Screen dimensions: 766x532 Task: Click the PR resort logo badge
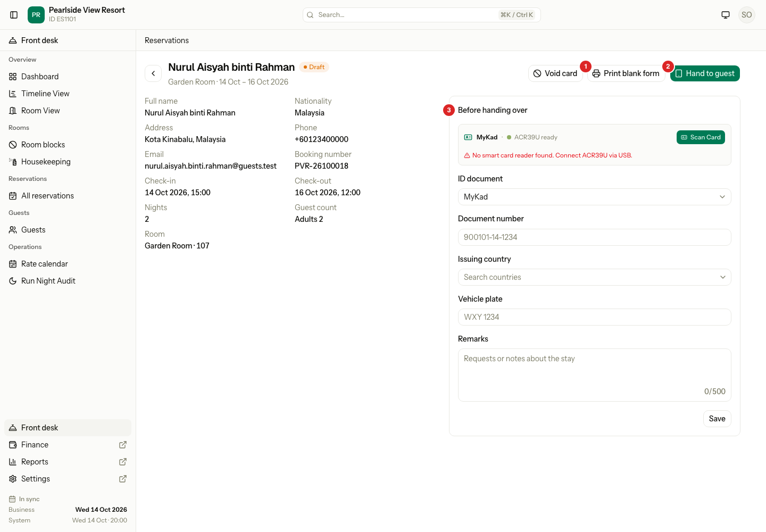[x=36, y=15]
